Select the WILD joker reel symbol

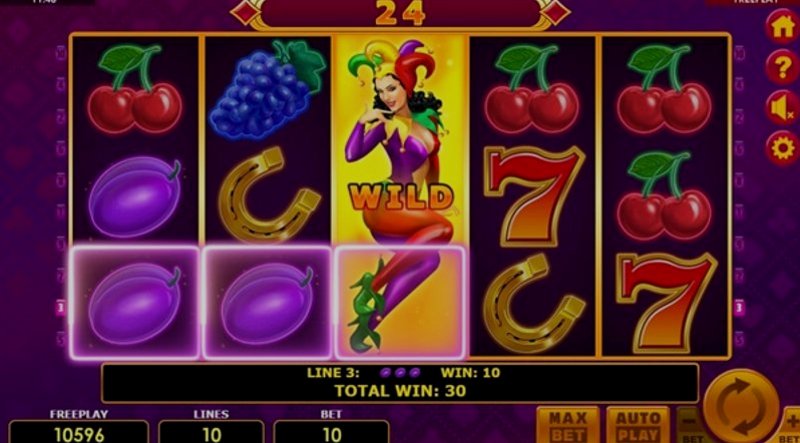tap(401, 196)
